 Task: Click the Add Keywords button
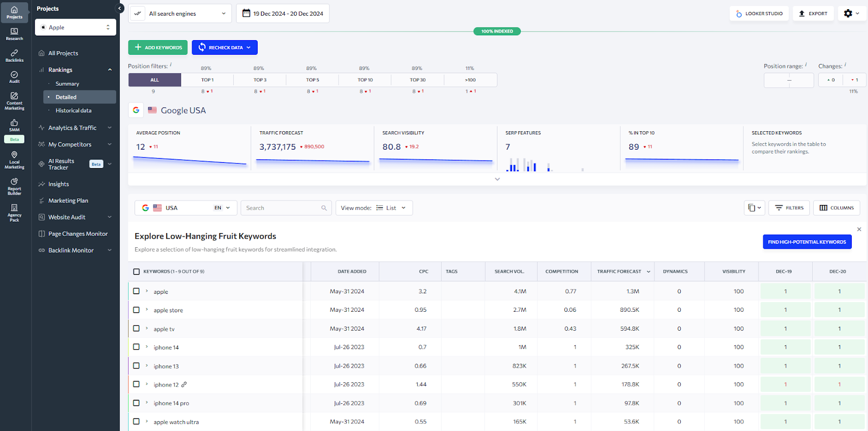[158, 48]
